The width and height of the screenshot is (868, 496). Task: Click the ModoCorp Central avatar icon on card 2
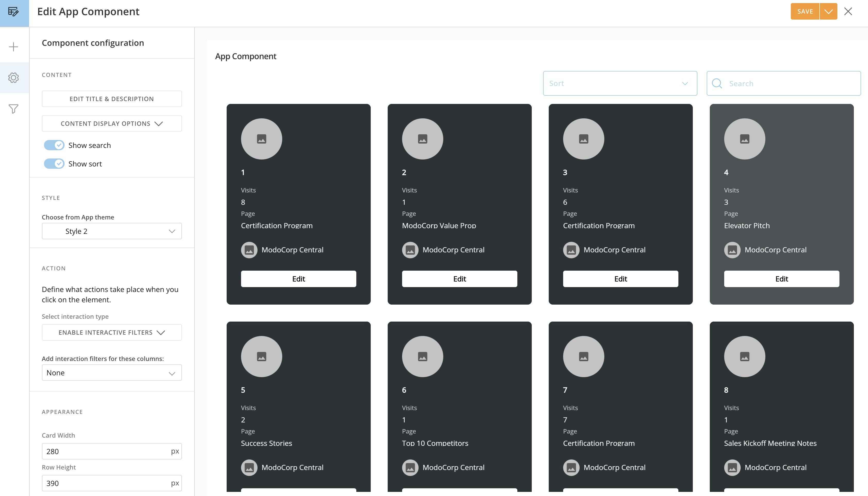click(x=410, y=250)
